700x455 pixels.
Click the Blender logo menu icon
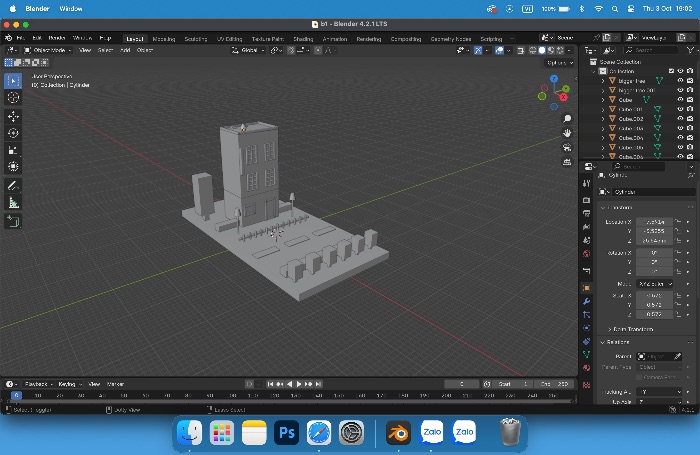[8, 38]
